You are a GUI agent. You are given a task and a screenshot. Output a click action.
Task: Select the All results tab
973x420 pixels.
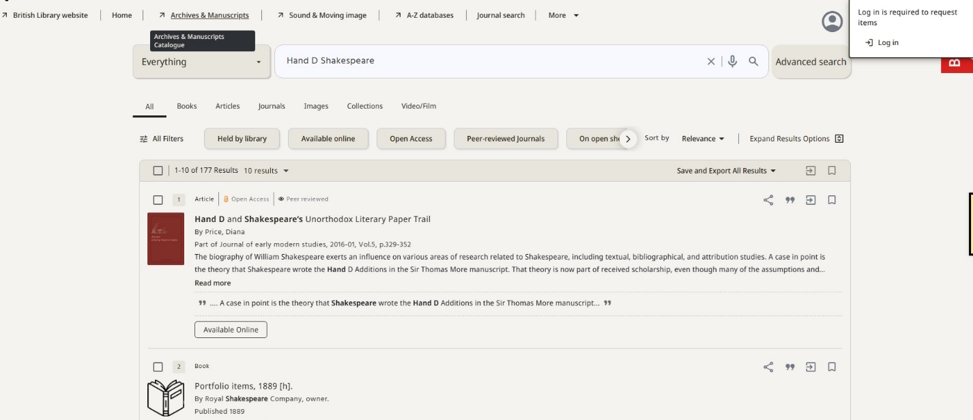[150, 107]
